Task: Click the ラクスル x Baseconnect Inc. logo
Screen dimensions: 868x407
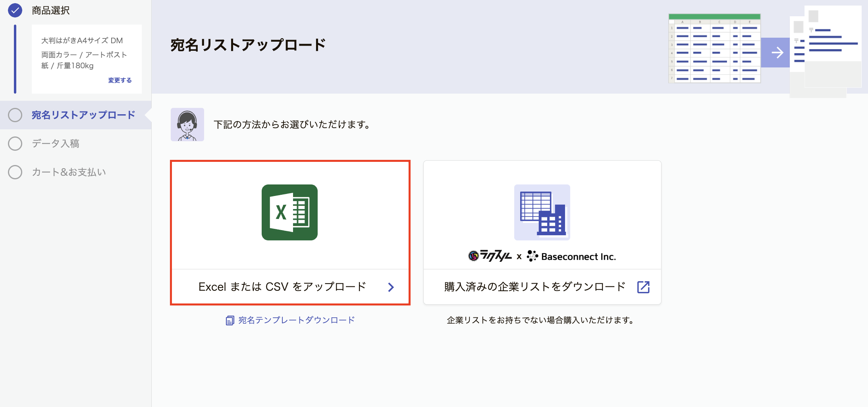Action: click(x=542, y=256)
